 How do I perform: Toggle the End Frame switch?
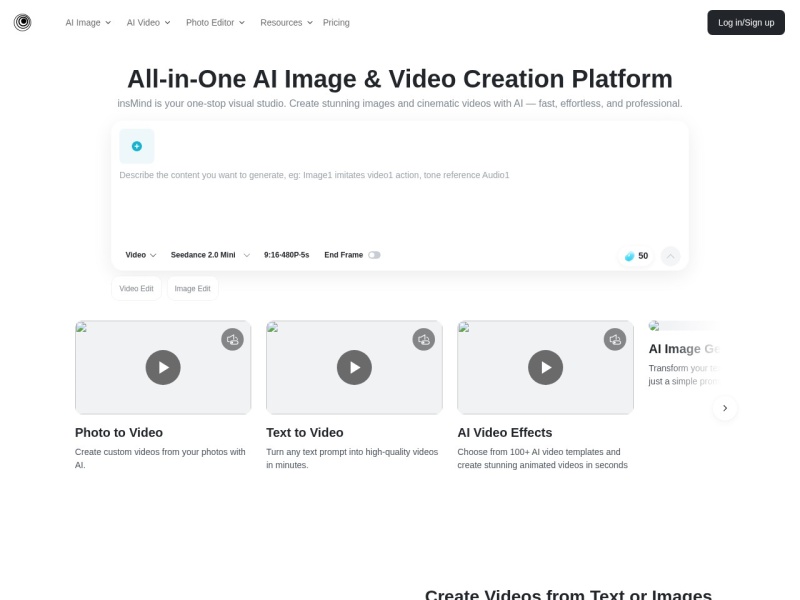coord(374,255)
